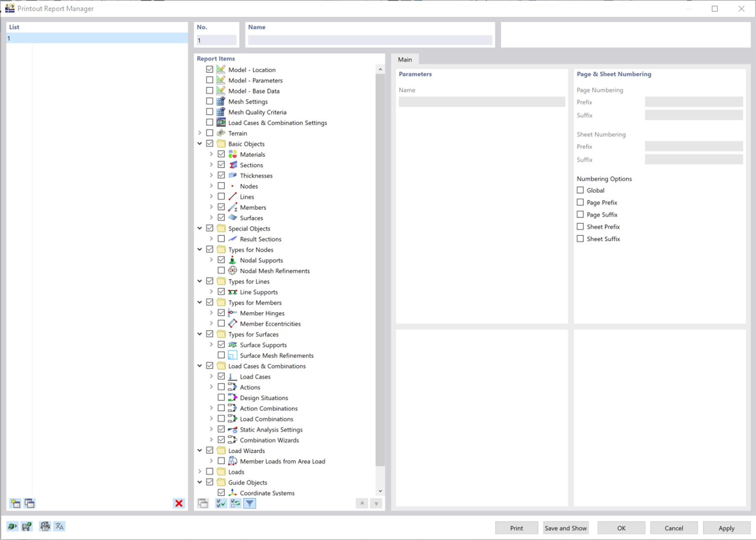
Task: Click inside the Name input field
Action: (x=369, y=40)
